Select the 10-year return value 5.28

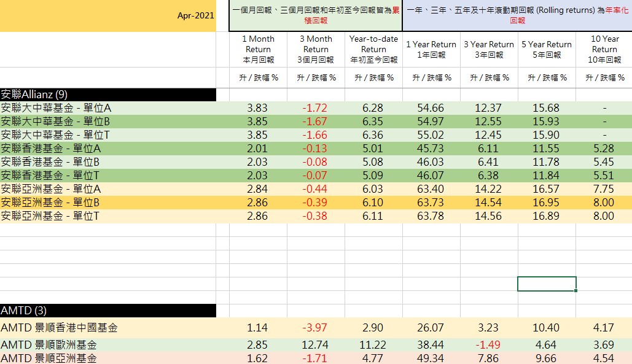pyautogui.click(x=604, y=149)
